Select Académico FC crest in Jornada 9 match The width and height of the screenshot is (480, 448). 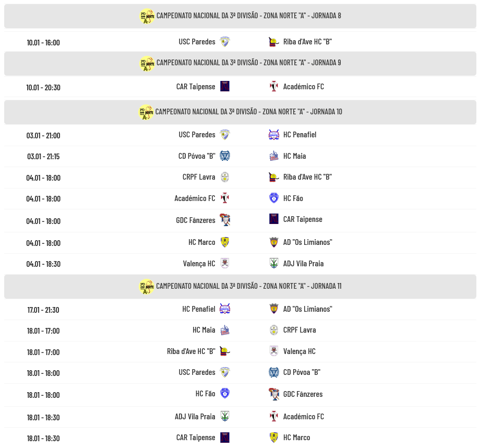click(274, 87)
